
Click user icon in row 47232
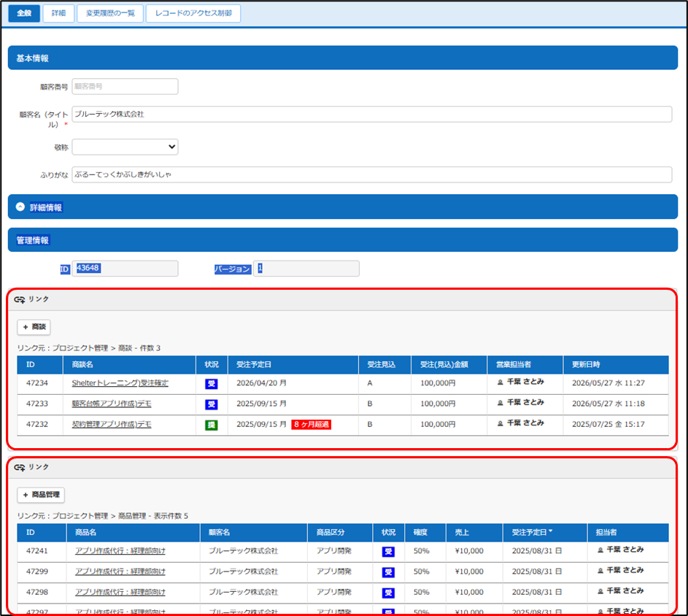[x=500, y=423]
